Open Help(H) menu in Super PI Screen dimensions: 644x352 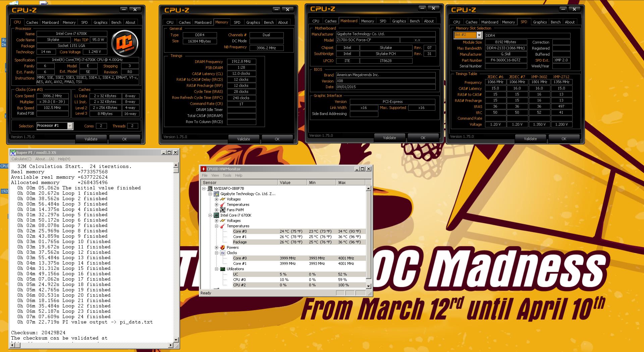(64, 159)
